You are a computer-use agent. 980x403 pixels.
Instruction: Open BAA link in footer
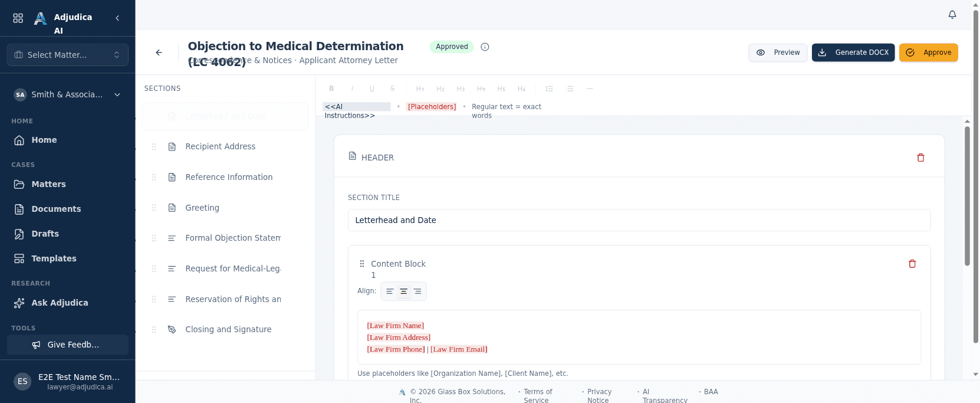(x=711, y=392)
